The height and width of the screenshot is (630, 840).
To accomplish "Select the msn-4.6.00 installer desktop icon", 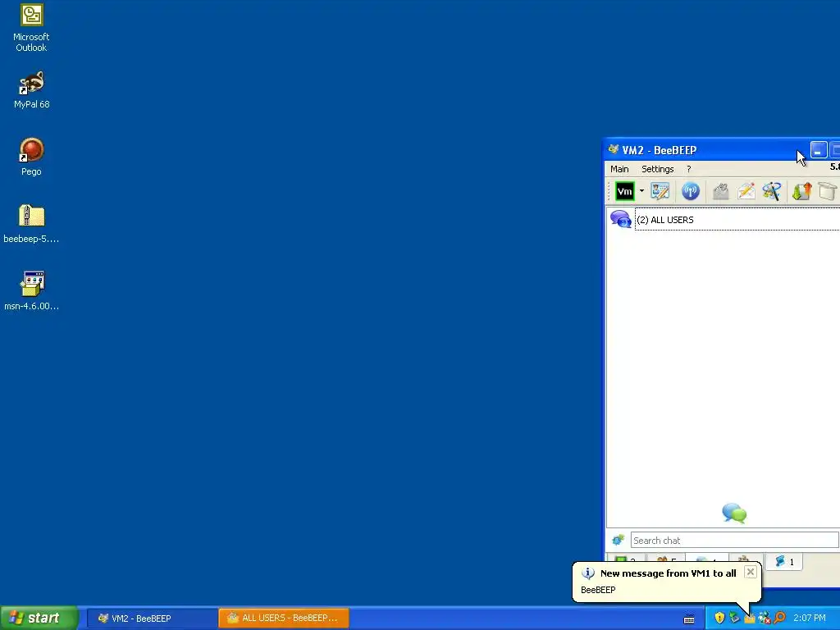I will 31,291.
